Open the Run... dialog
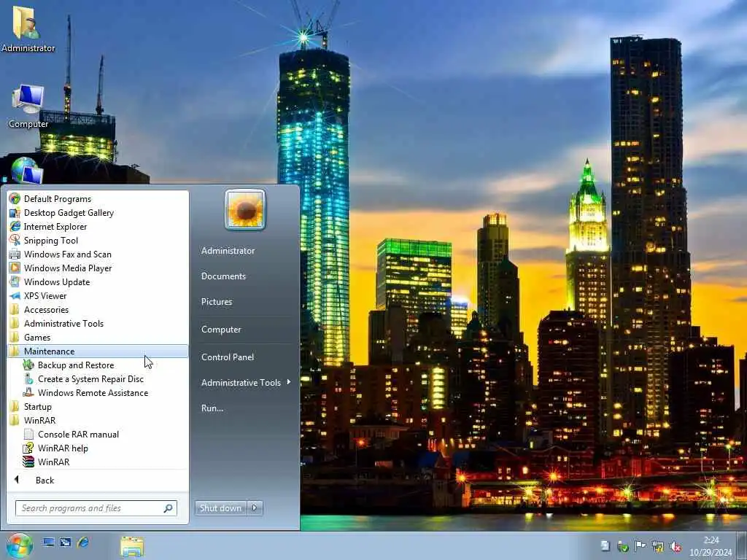This screenshot has height=560, width=747. [212, 408]
